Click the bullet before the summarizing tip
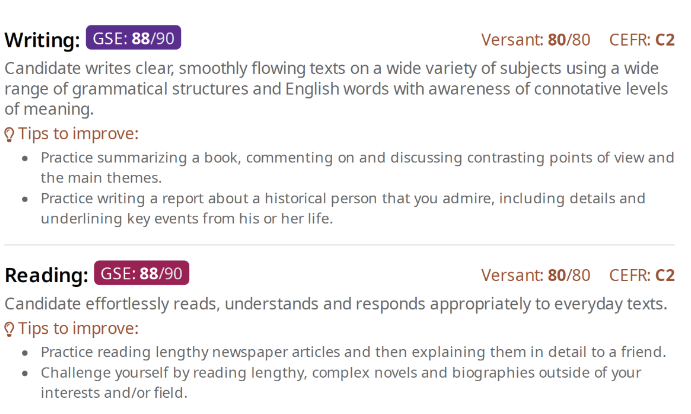The width and height of the screenshot is (691, 414). 25,158
